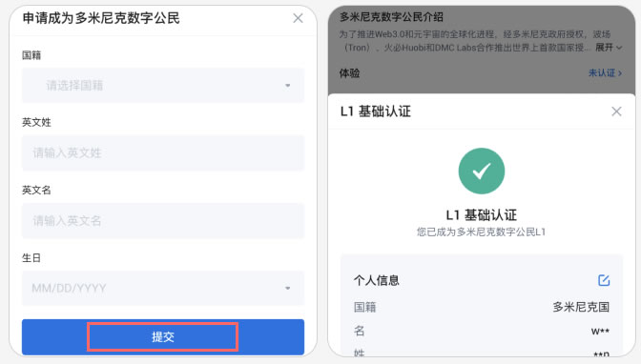Click the masked name value W**

[600, 332]
